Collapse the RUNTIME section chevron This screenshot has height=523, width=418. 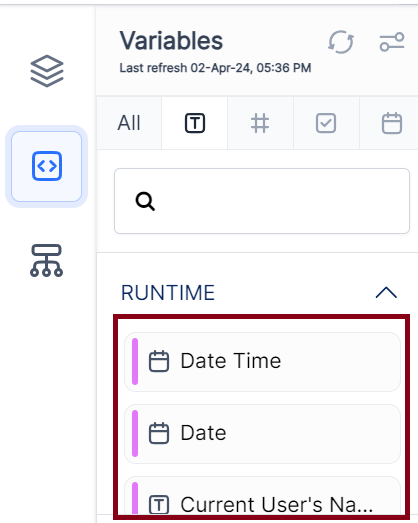pos(386,293)
